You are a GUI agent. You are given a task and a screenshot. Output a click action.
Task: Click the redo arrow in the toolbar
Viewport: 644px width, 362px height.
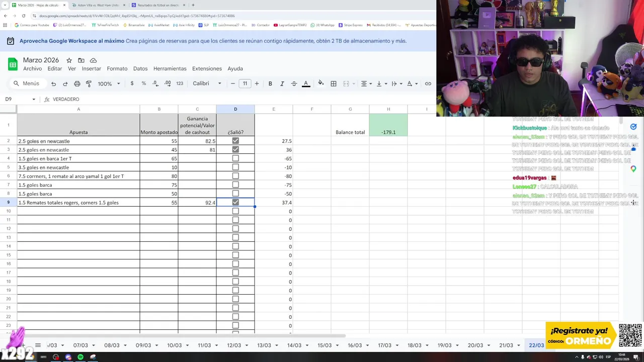(65, 83)
